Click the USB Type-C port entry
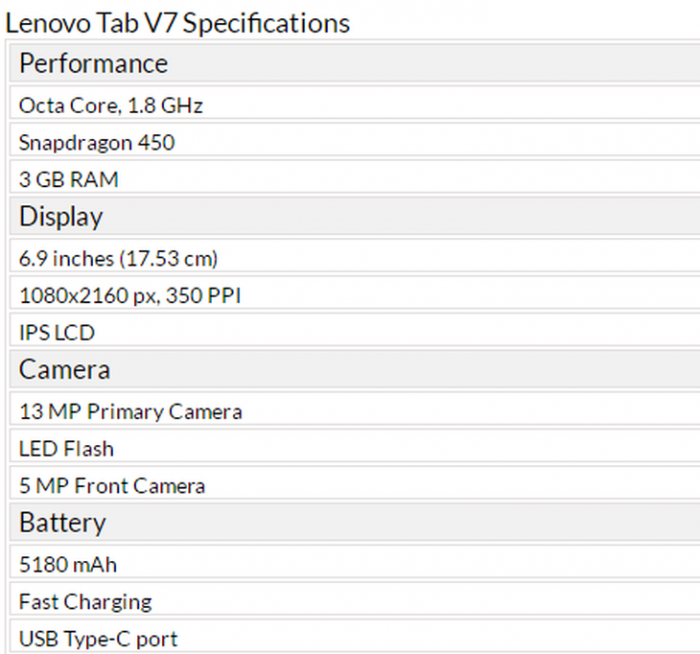 point(98,639)
